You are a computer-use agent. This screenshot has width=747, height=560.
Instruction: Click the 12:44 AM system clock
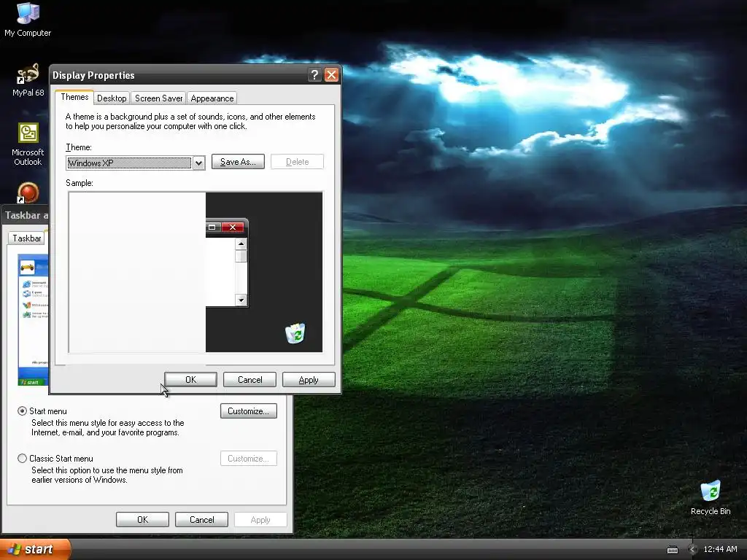coord(720,550)
